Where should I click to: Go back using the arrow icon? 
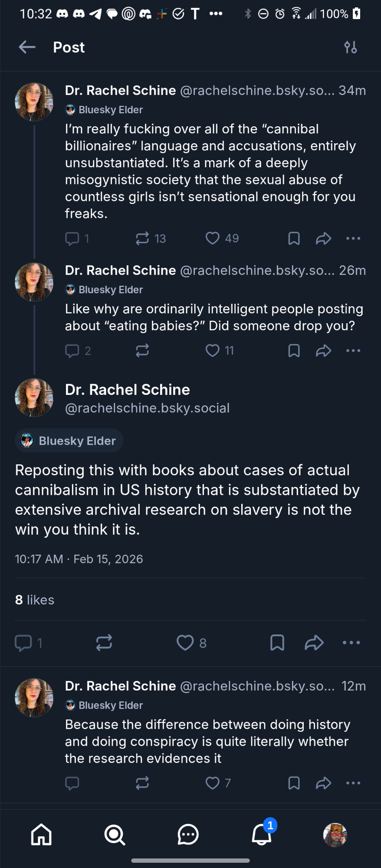pos(27,47)
